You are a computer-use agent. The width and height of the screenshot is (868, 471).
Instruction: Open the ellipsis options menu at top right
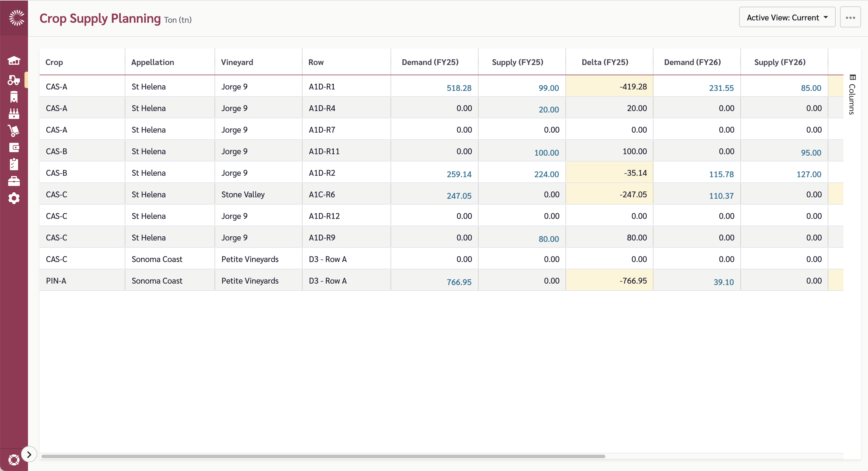pos(851,17)
